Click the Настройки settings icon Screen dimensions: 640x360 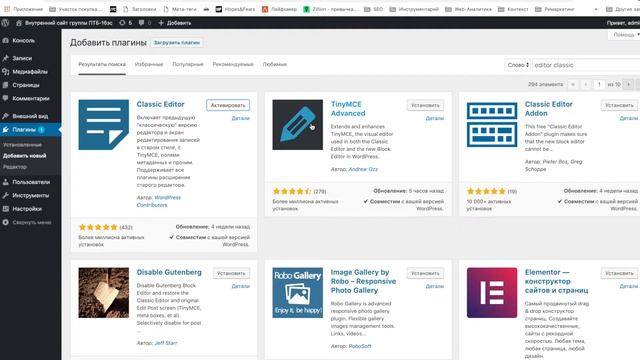pyautogui.click(x=6, y=209)
